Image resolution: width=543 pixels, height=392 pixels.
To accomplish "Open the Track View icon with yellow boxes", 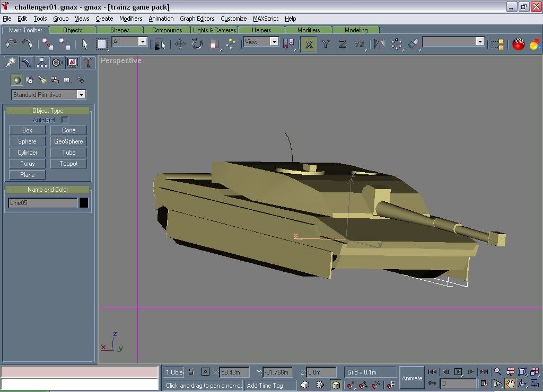I will point(497,44).
